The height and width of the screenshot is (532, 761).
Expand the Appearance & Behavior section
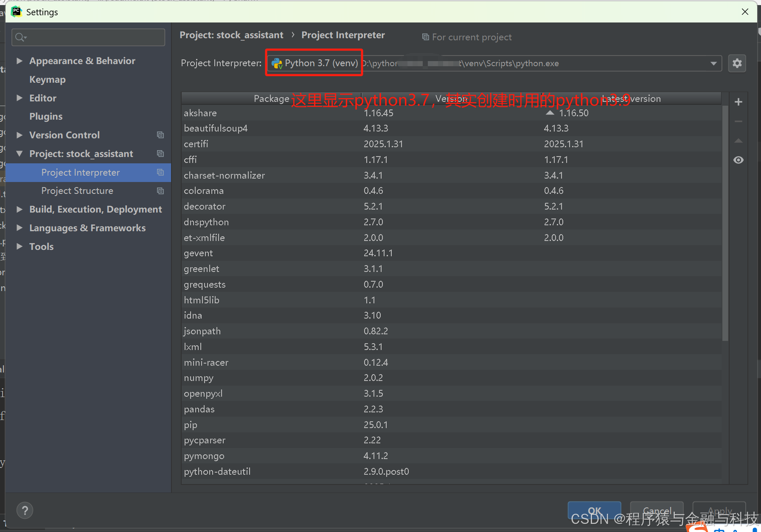pyautogui.click(x=19, y=61)
